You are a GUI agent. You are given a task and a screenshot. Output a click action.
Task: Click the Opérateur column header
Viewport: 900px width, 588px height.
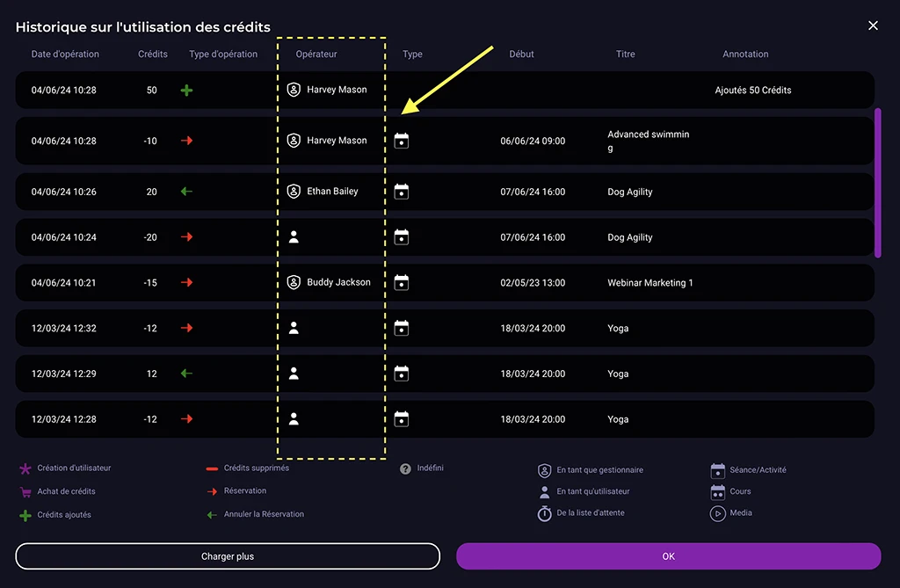click(x=316, y=54)
